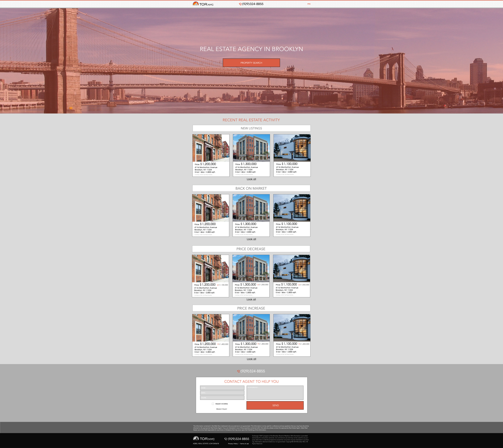Open the $1,300,000 corner building photo in Back On Market
The height and width of the screenshot is (448, 503).
pos(251,208)
